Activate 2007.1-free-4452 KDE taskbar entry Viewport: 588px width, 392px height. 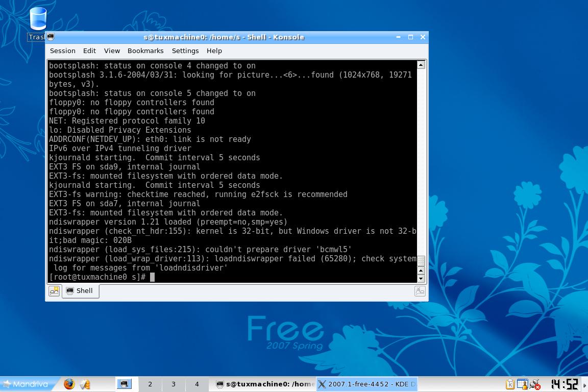click(367, 384)
